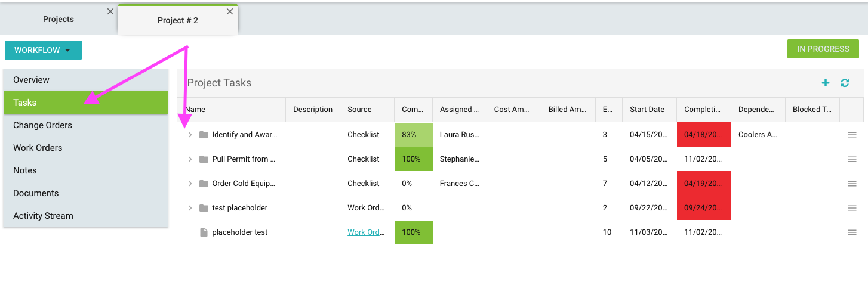Viewport: 868px width, 304px height.
Task: Close the Project # 2 tab
Action: pos(230,11)
